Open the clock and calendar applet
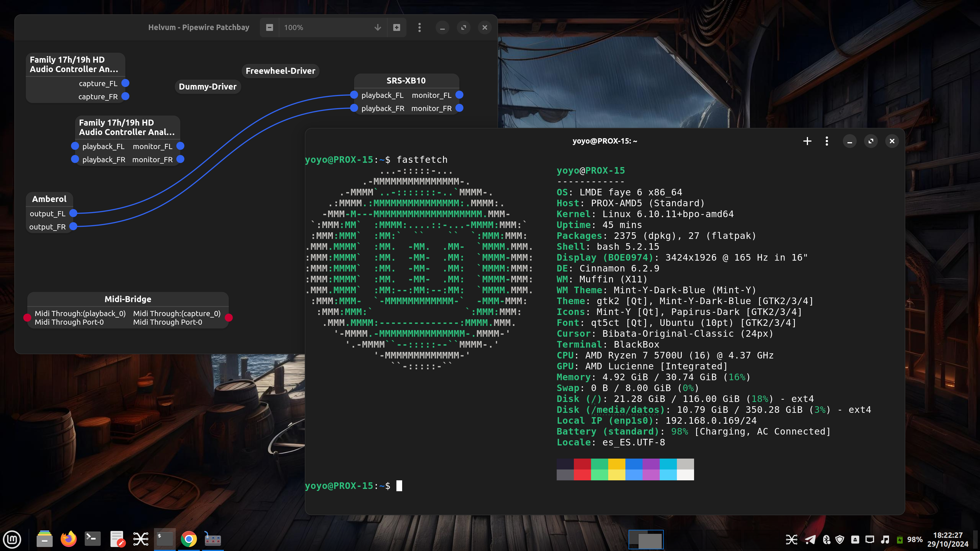This screenshot has height=551, width=980. pos(948,539)
